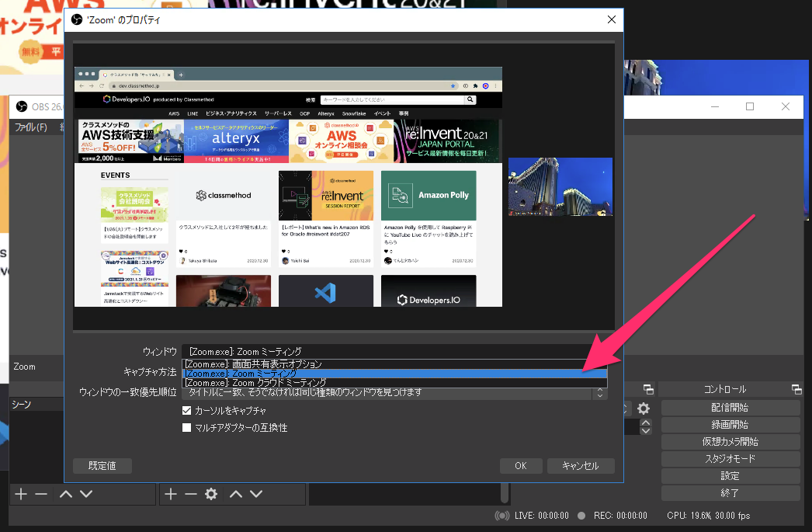
Task: Move the source down in the sources toolbar
Action: (x=256, y=494)
